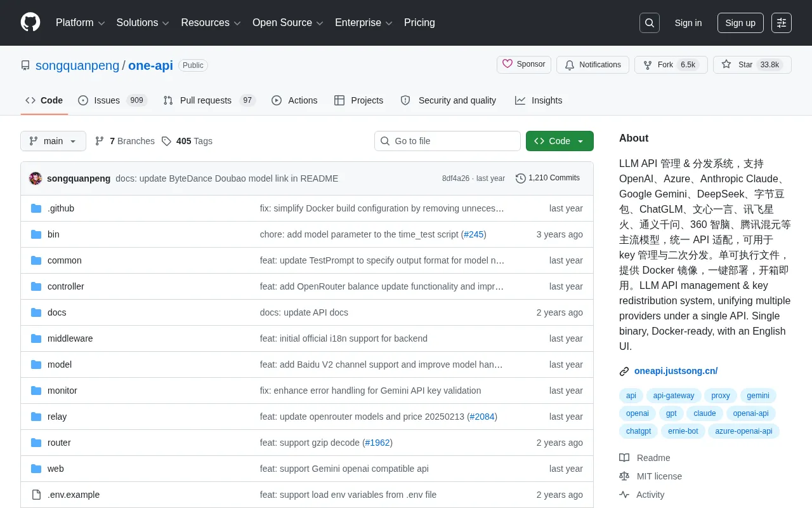
Task: Open the Pricing page
Action: [x=419, y=23]
